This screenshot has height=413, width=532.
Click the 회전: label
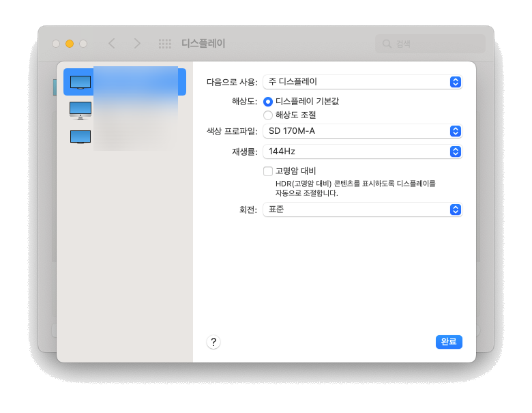pos(248,210)
